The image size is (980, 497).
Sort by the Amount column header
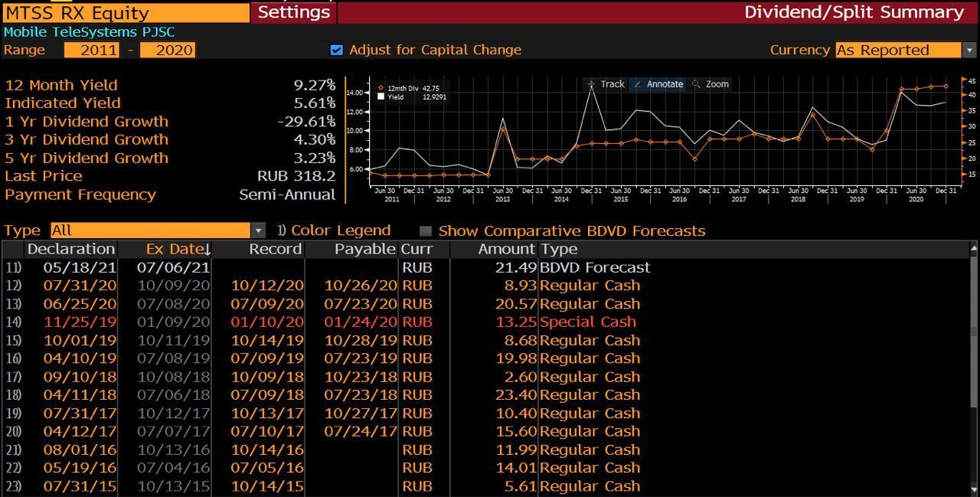pyautogui.click(x=506, y=249)
